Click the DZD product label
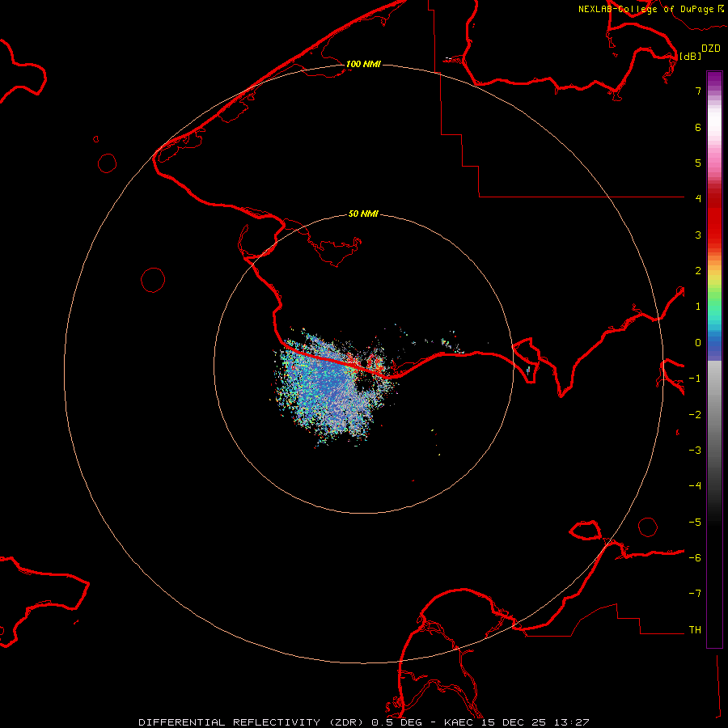The width and height of the screenshot is (728, 728). point(711,49)
